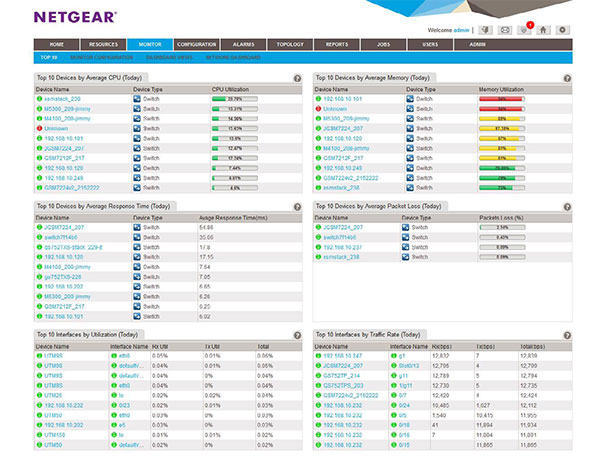Open the TOPOLOGY main menu tab

(x=290, y=44)
